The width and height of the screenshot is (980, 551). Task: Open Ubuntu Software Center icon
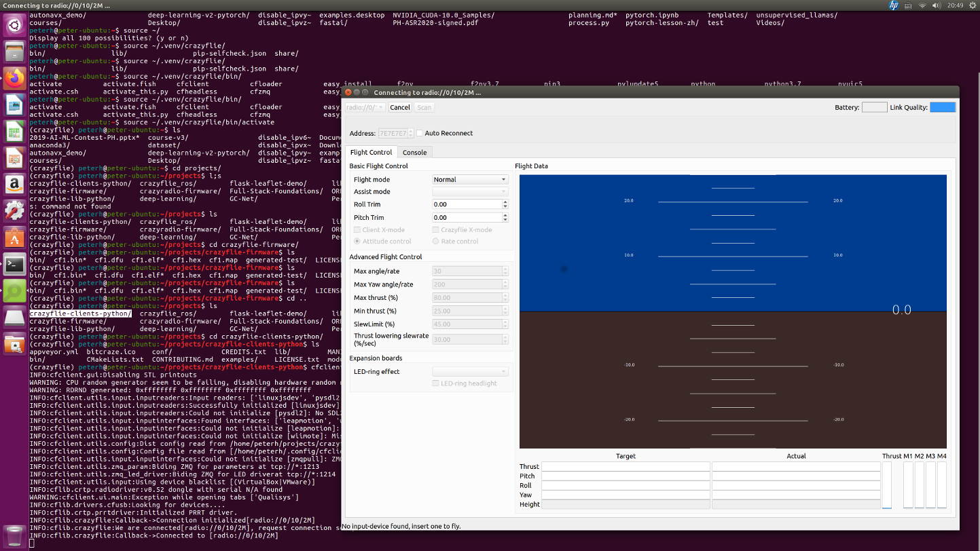coord(14,237)
